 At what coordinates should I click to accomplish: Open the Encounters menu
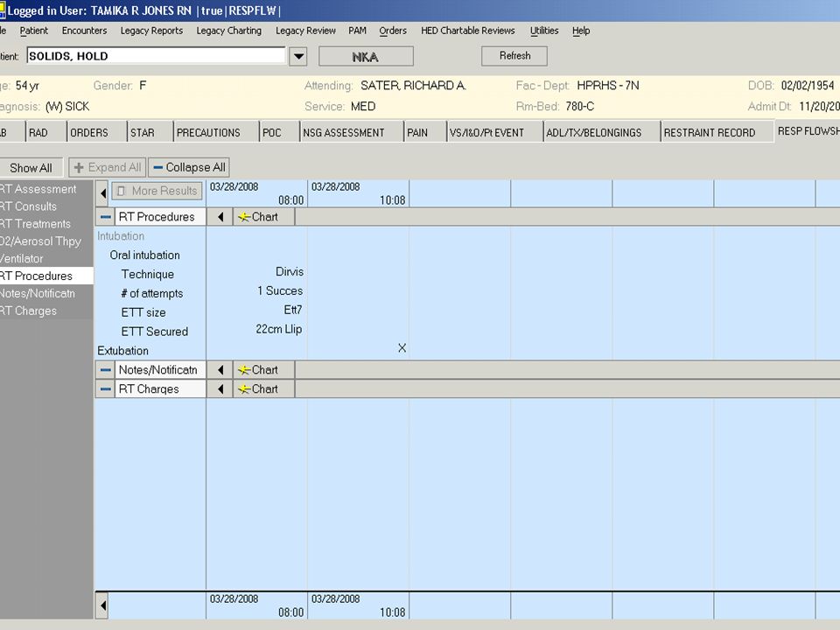coord(84,31)
